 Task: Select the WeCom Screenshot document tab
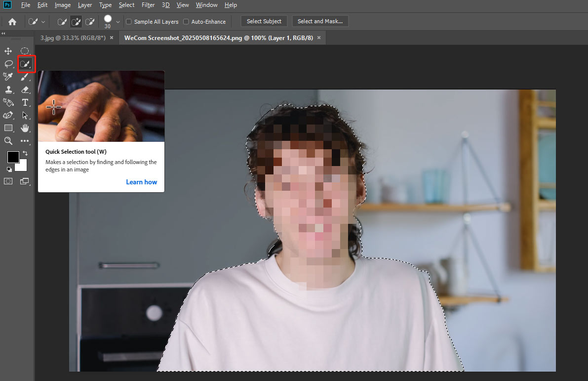coord(219,38)
